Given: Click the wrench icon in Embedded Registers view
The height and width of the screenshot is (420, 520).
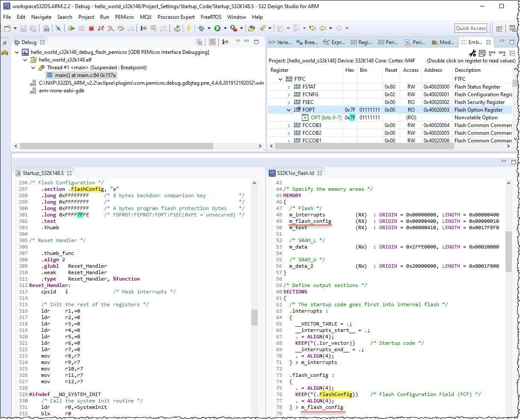Looking at the screenshot, I should click(472, 53).
